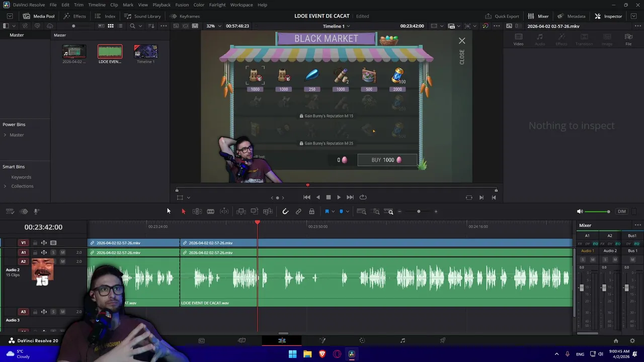
Task: Open the Fusion menu
Action: point(182,5)
